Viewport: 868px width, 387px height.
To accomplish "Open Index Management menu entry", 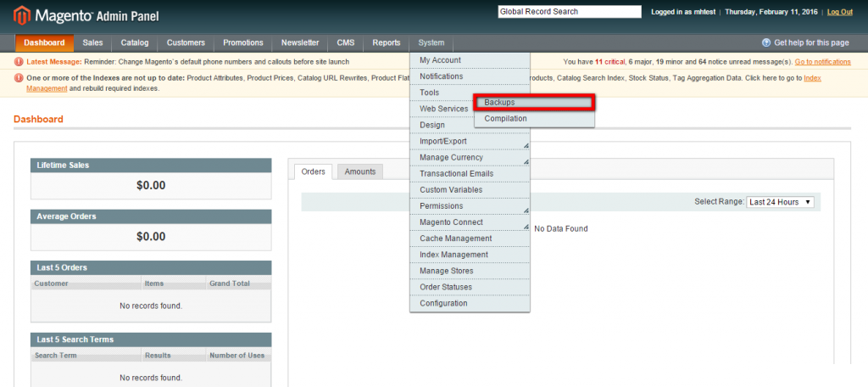I will point(470,255).
